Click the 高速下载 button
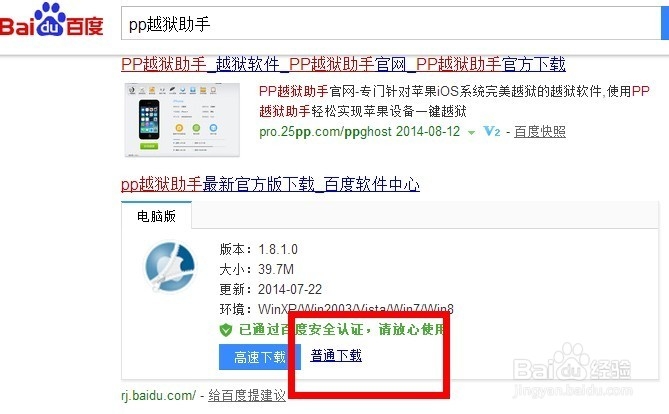Viewport: 669px width, 414px height. click(259, 357)
